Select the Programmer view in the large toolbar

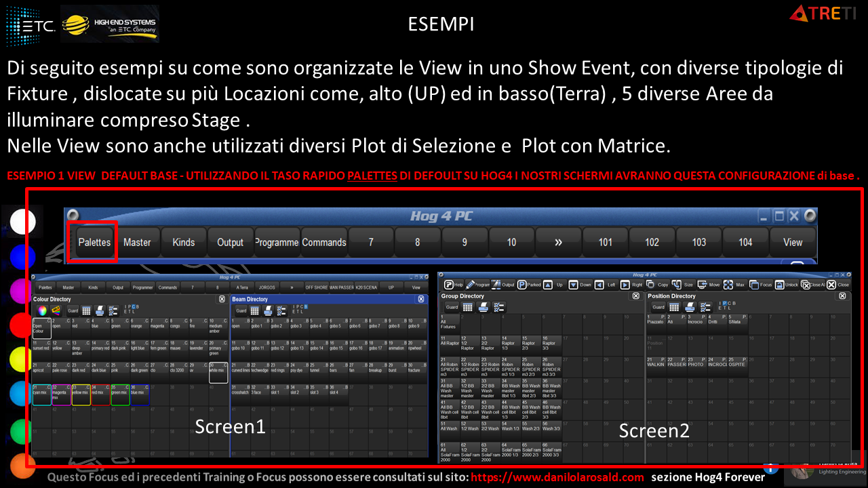point(277,242)
